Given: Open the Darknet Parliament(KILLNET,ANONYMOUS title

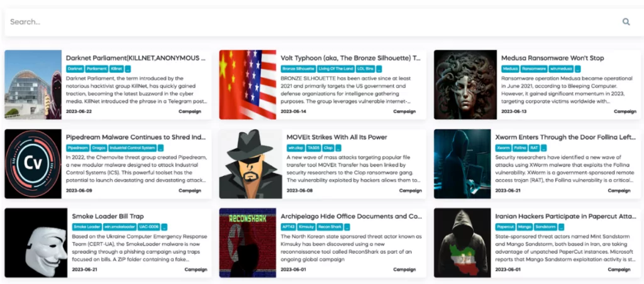Looking at the screenshot, I should pyautogui.click(x=136, y=58).
